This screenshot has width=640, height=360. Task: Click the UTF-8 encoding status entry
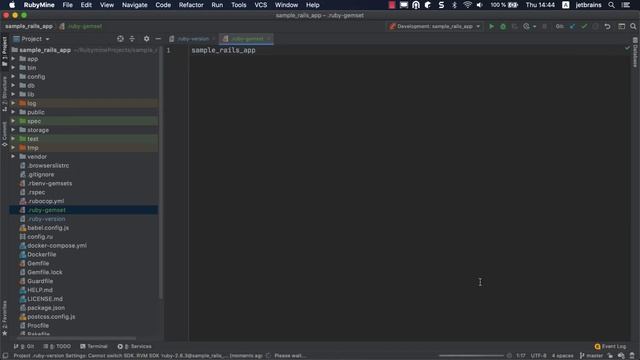(x=538, y=356)
